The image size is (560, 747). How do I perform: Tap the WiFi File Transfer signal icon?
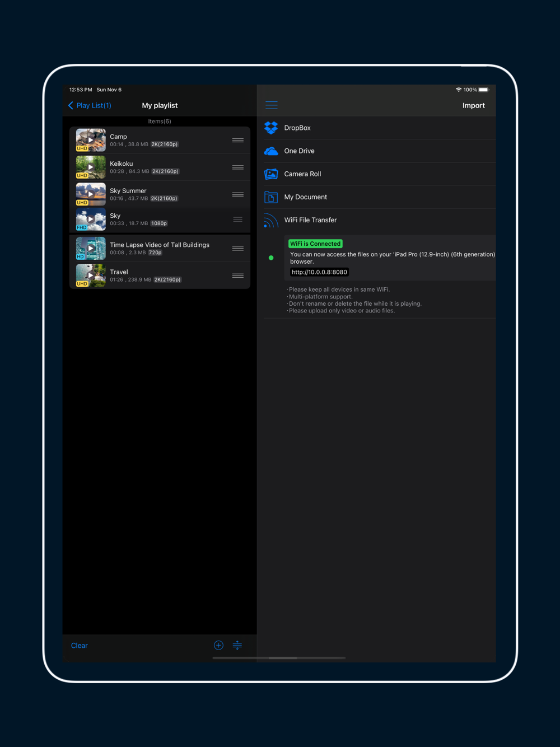point(270,221)
